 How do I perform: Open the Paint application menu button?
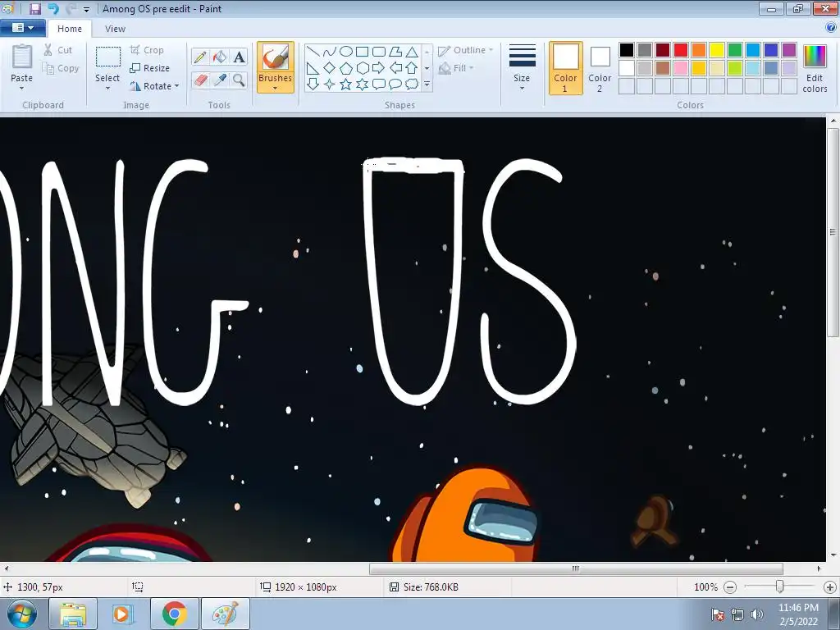tap(22, 27)
